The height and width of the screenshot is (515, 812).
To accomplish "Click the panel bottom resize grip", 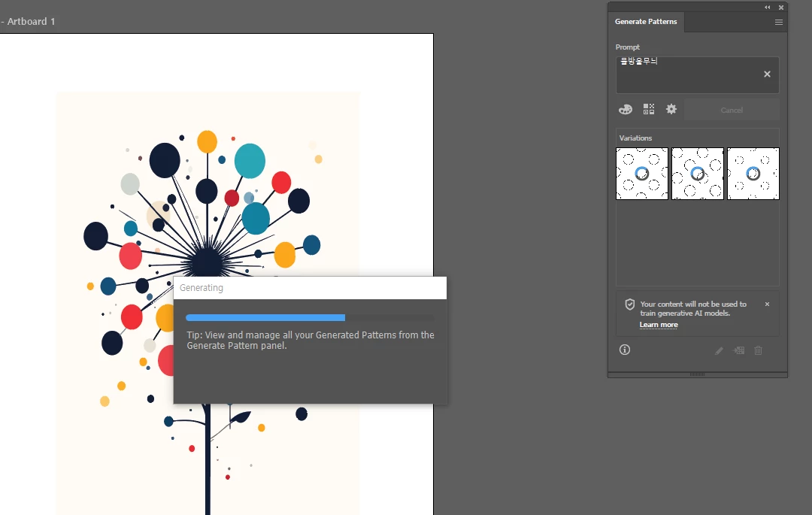I will coord(697,374).
